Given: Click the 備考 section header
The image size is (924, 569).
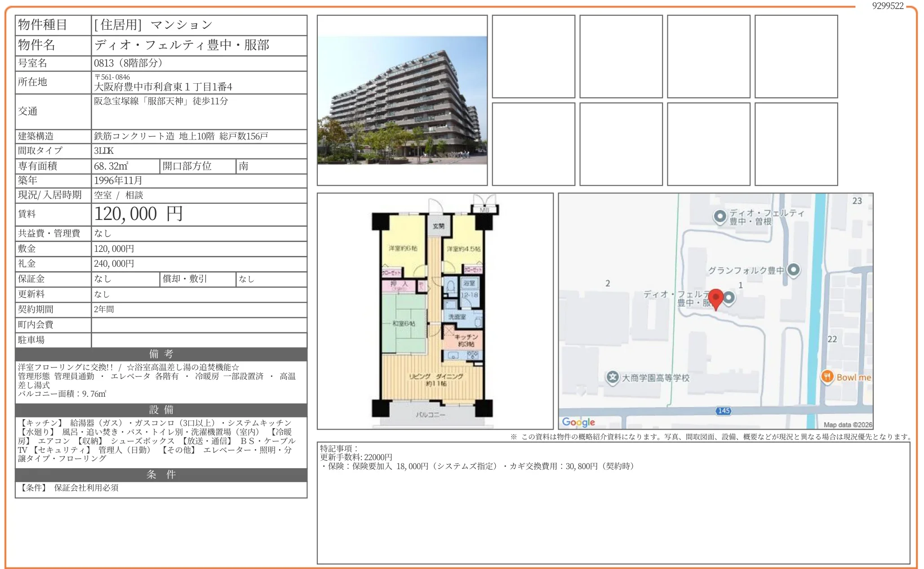Looking at the screenshot, I should point(161,354).
